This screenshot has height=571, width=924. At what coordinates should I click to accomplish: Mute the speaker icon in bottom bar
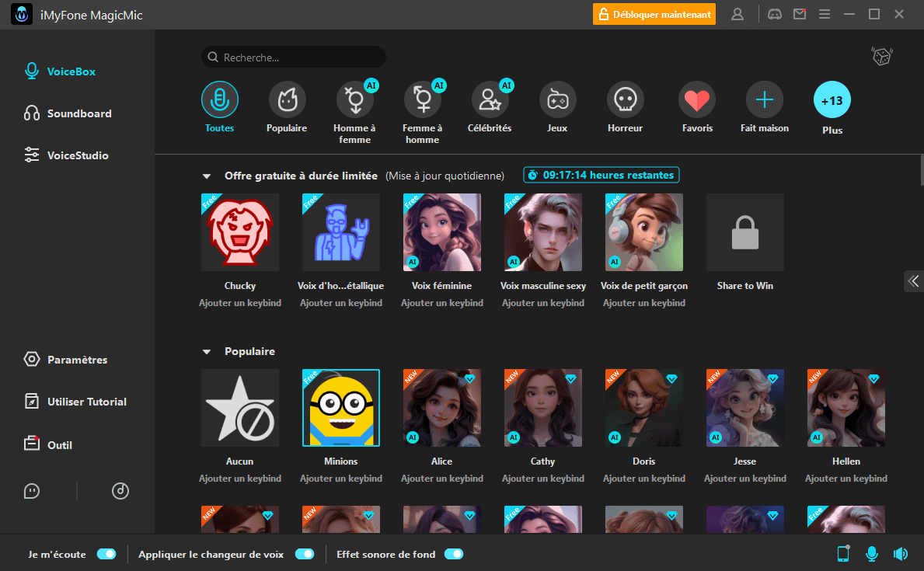pyautogui.click(x=901, y=553)
